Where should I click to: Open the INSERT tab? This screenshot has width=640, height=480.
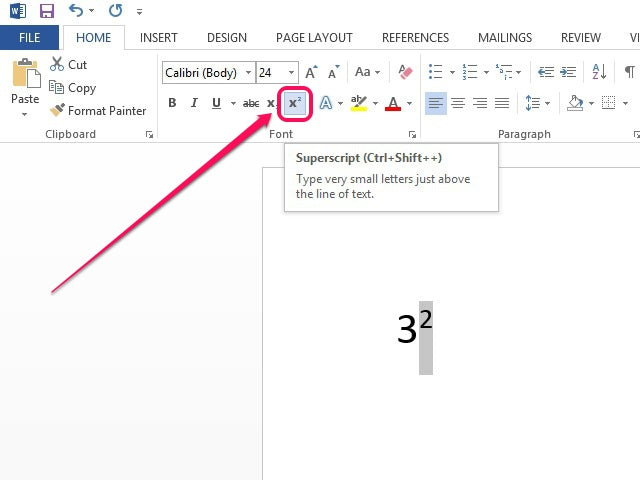pos(159,38)
